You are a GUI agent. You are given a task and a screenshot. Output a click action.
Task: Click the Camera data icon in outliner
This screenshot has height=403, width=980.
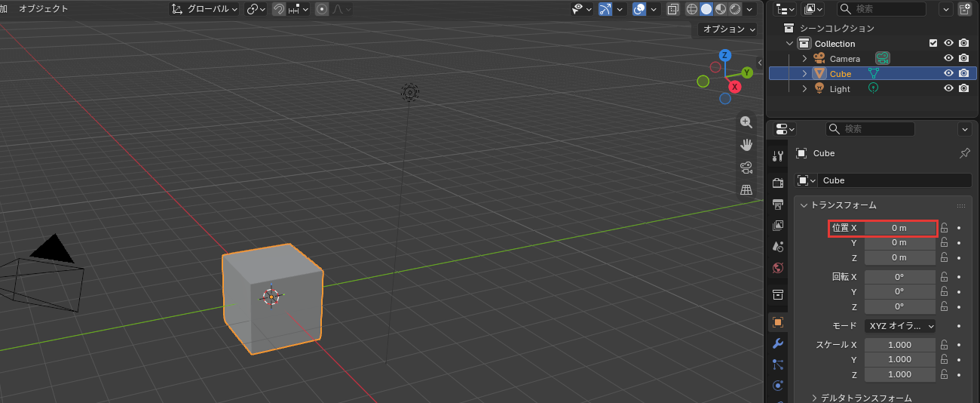(883, 58)
